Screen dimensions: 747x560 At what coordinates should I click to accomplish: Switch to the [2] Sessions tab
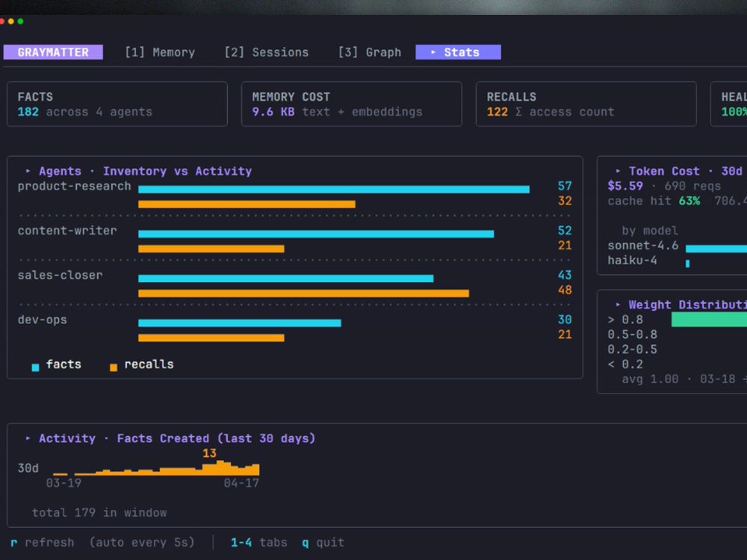click(x=267, y=52)
